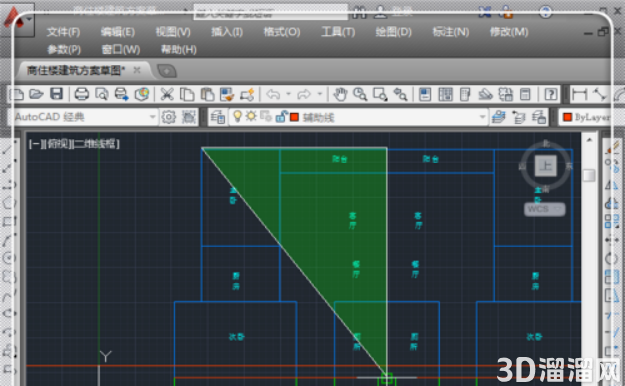Open the 格式(O) menu
625x386 pixels.
[282, 32]
